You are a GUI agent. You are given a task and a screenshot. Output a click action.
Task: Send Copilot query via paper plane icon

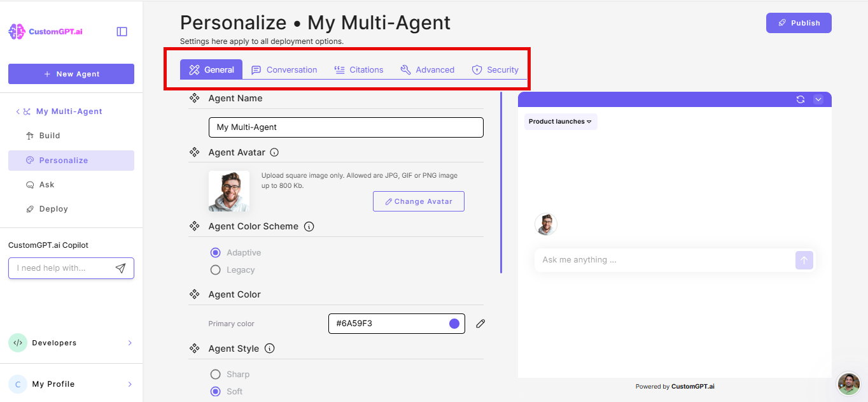[x=120, y=268]
